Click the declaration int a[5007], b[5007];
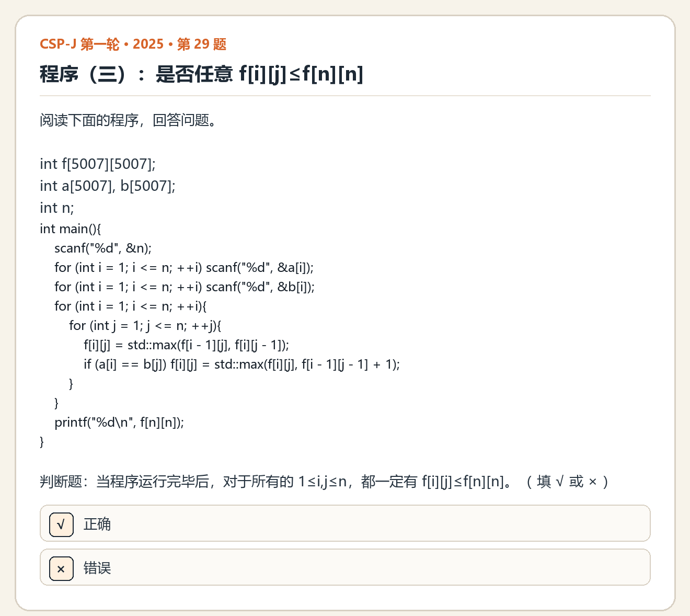This screenshot has width=690, height=616. 108,186
